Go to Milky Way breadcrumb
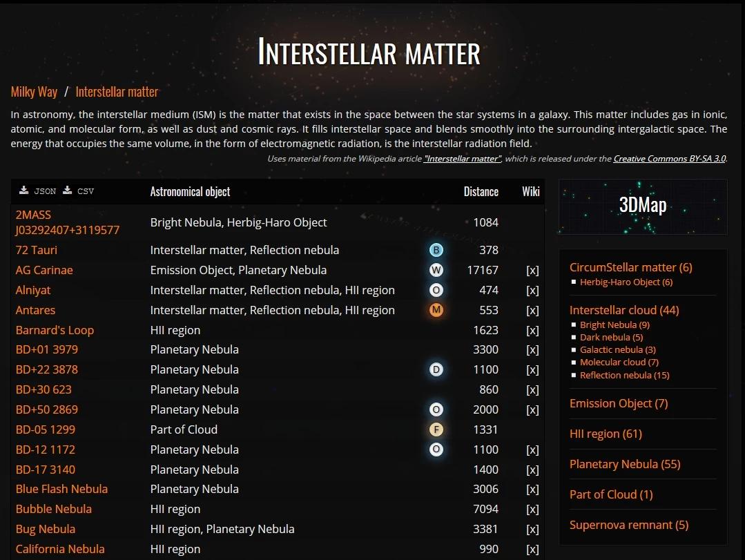745x560 pixels. (34, 92)
